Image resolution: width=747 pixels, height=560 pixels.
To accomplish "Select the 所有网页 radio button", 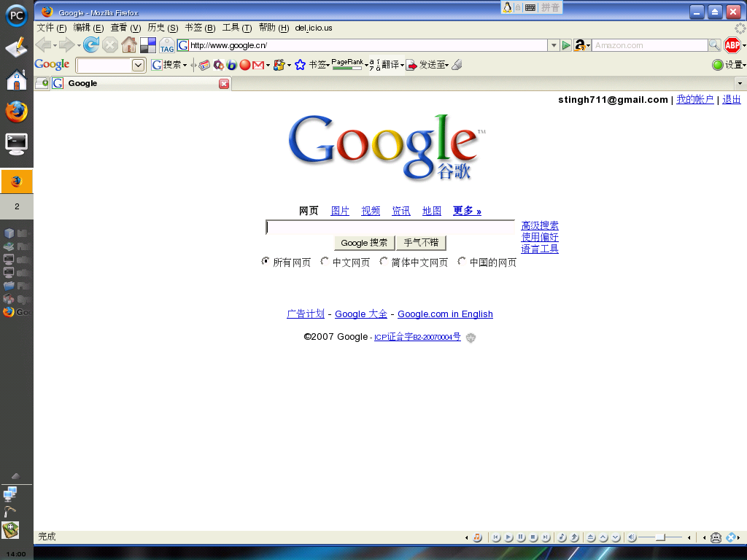I will [266, 261].
